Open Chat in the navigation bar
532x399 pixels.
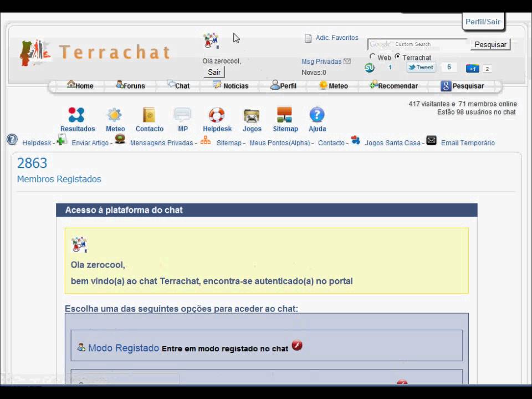[178, 85]
